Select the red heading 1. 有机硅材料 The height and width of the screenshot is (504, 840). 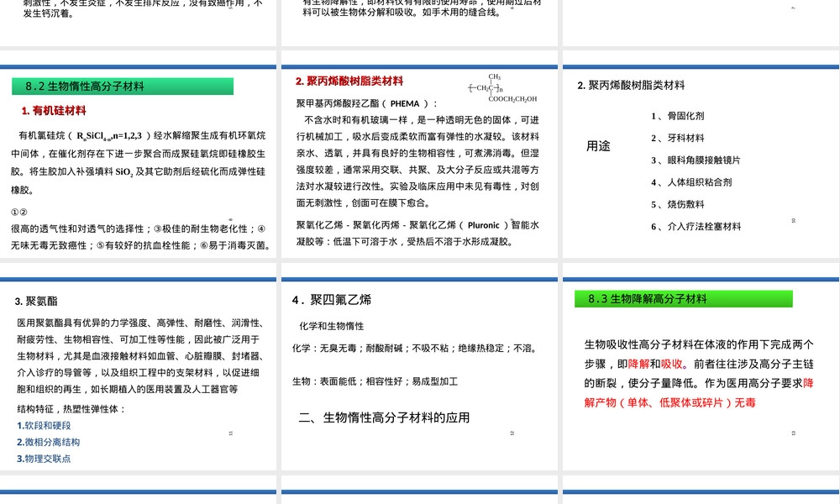54,111
